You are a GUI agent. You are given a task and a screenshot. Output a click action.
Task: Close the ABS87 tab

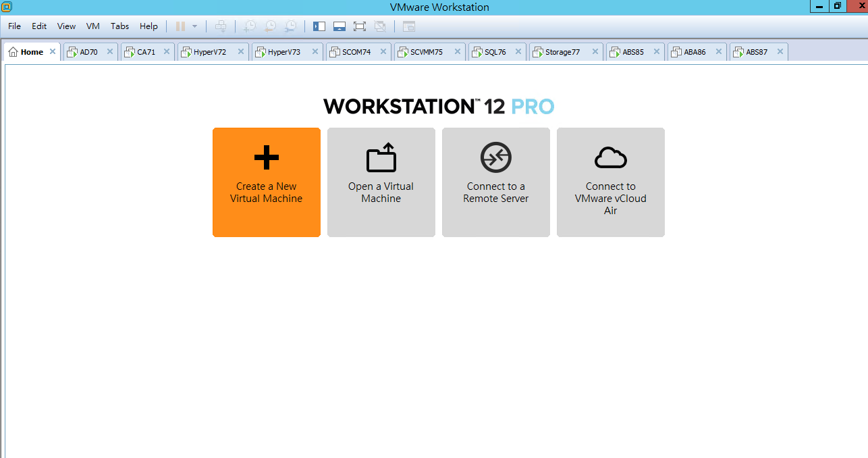click(780, 51)
